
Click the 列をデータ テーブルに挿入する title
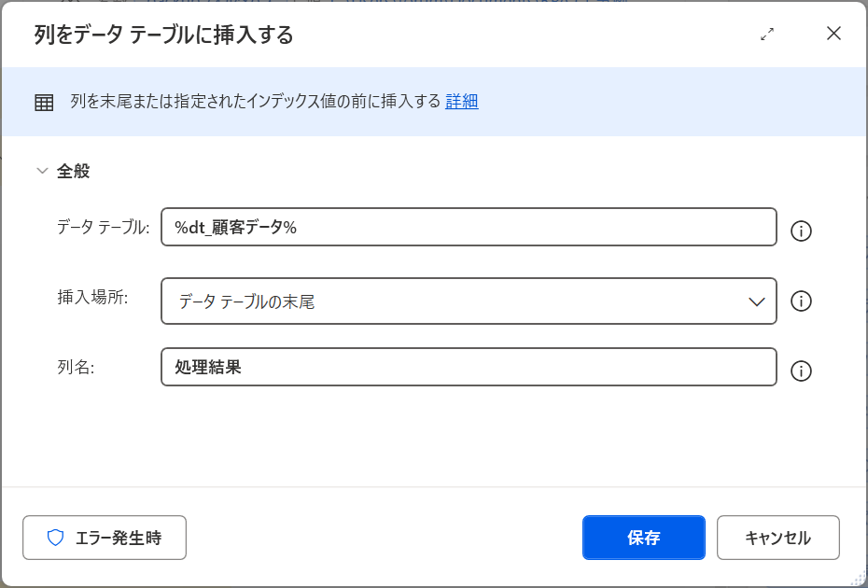164,35
